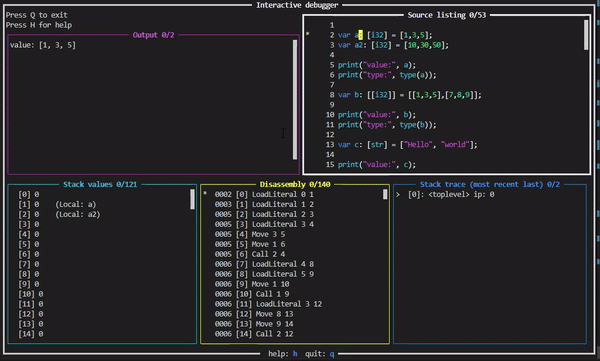Select disassembly row '[1] LoadLiteral 1 2'

[264, 204]
